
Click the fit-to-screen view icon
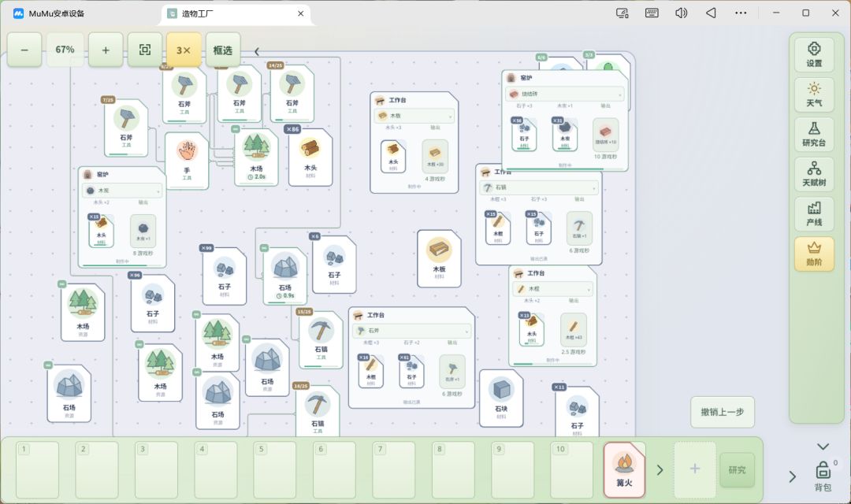(x=145, y=50)
